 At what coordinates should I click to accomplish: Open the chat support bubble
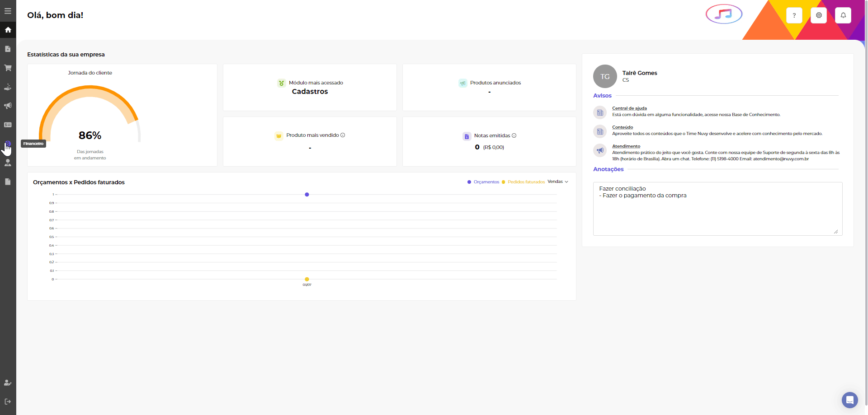coord(849,400)
